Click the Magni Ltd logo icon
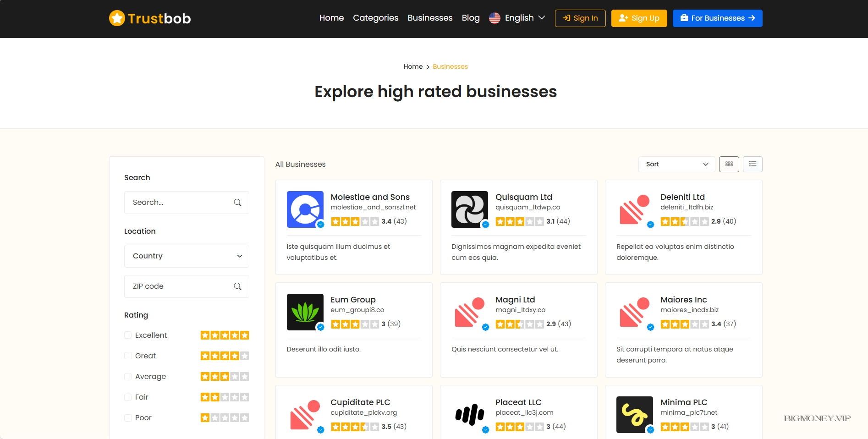This screenshot has width=868, height=439. coord(470,312)
